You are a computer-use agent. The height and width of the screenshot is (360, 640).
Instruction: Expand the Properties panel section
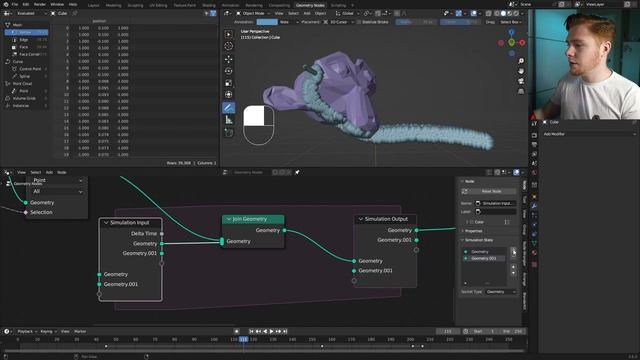point(473,231)
